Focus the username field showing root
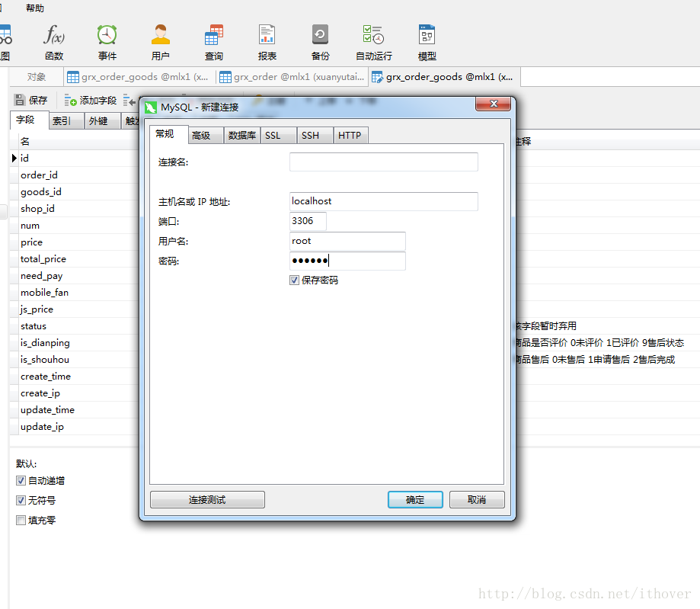Image resolution: width=700 pixels, height=609 pixels. [347, 242]
